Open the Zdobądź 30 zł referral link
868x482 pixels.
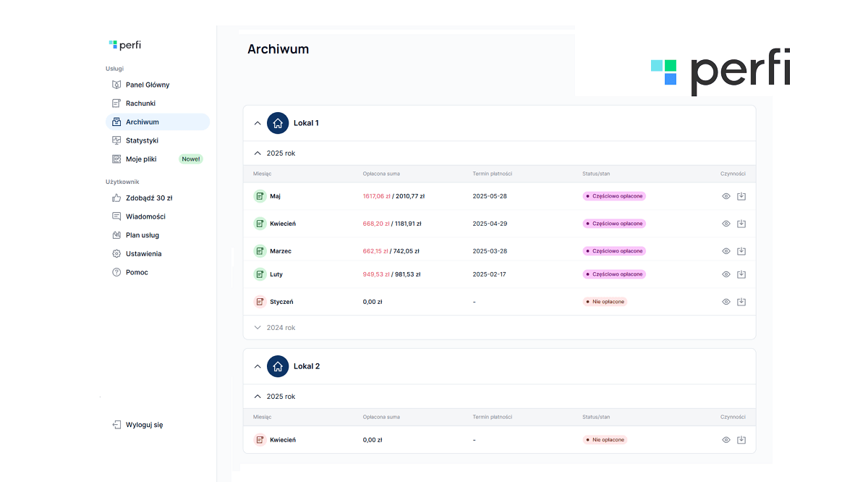[x=148, y=198]
